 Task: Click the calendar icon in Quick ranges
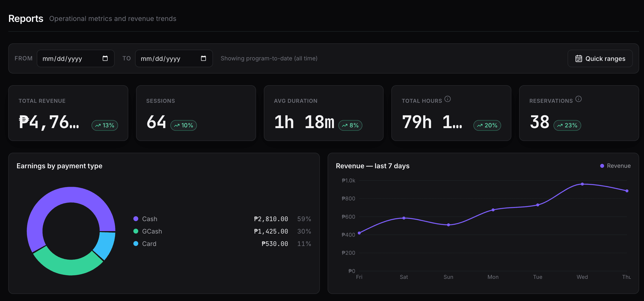click(x=579, y=58)
